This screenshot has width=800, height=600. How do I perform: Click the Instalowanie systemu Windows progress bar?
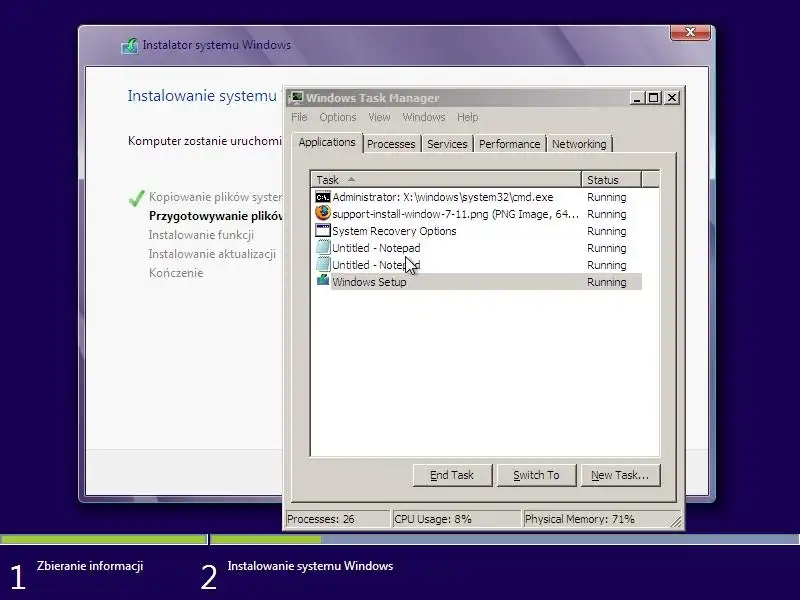(x=505, y=539)
